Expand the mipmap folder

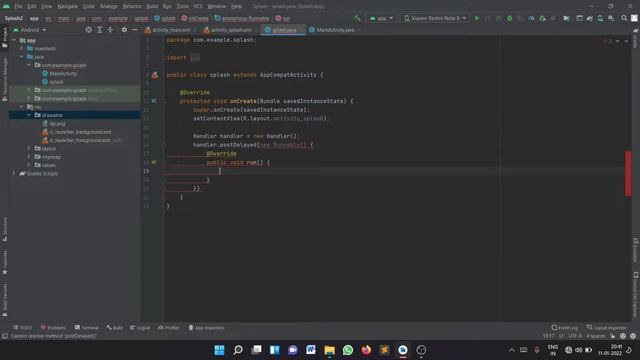[x=29, y=157]
